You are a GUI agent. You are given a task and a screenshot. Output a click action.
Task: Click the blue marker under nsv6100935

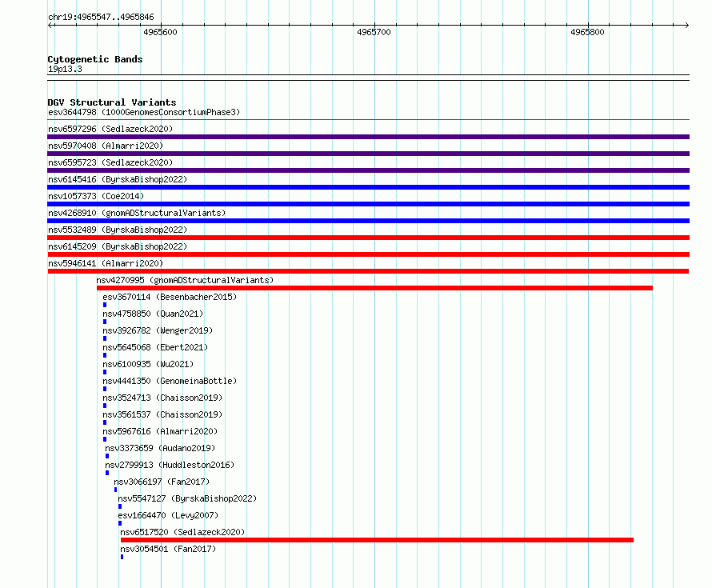[105, 372]
